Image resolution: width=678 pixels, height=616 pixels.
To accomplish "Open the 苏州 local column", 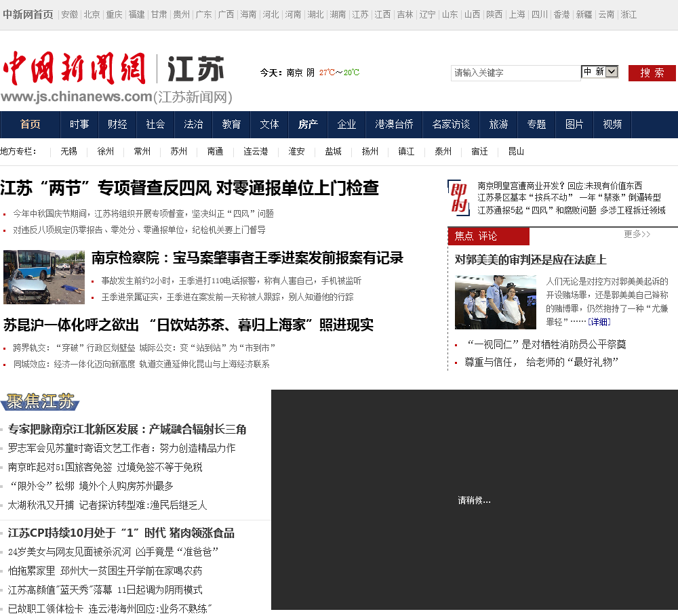I will 178,151.
